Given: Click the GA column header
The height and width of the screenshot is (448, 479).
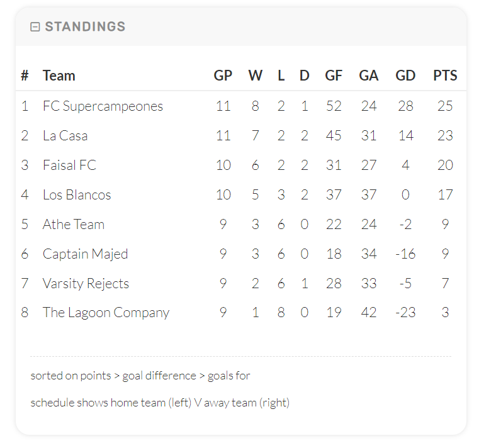Looking at the screenshot, I should (x=369, y=76).
